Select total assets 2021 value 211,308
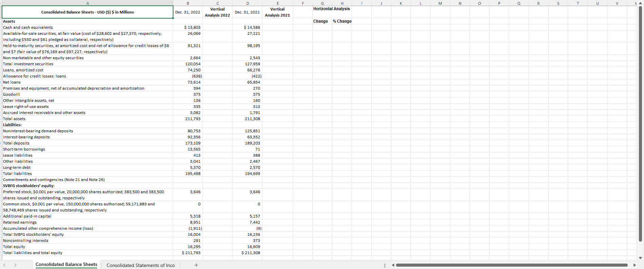 tap(247, 119)
